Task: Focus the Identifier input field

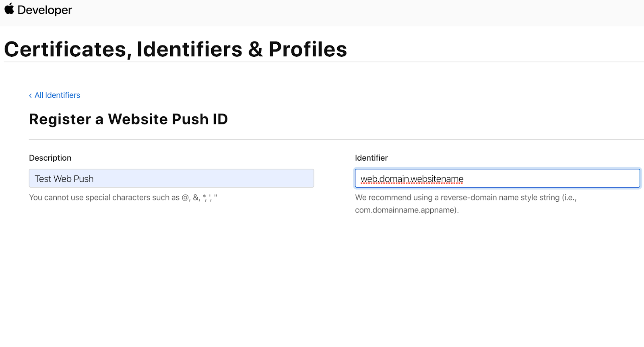Action: (x=497, y=178)
